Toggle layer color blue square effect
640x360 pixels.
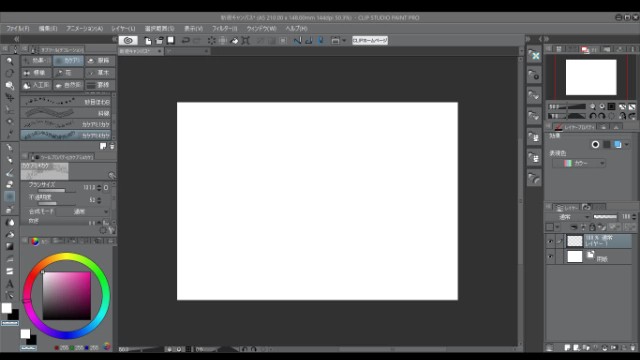click(x=618, y=144)
